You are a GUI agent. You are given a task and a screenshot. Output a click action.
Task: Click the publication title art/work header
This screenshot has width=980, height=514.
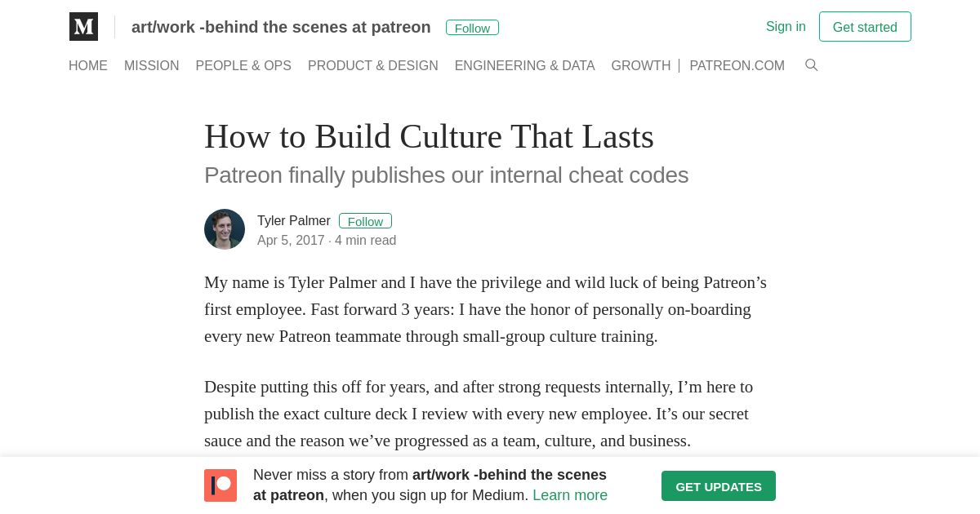281,27
